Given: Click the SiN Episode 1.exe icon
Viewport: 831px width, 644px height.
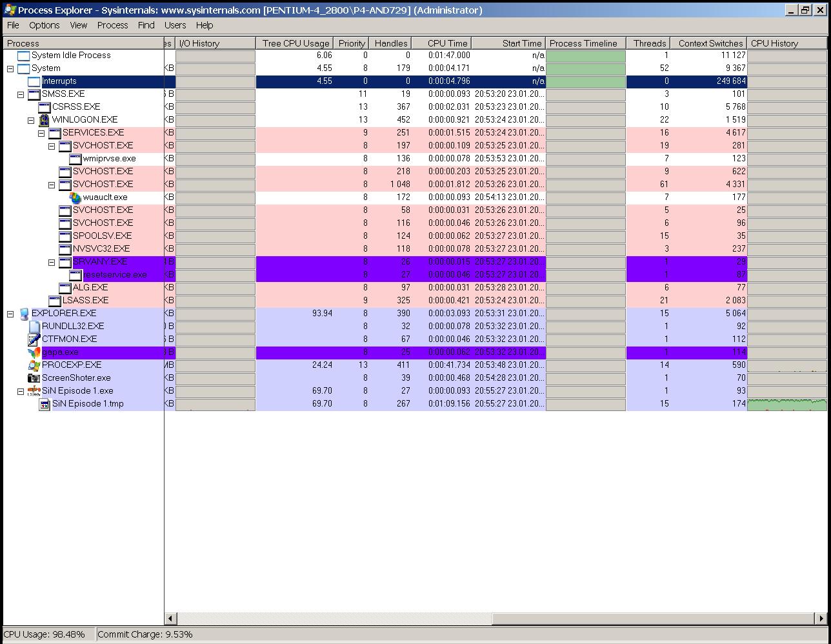Looking at the screenshot, I should 34,391.
